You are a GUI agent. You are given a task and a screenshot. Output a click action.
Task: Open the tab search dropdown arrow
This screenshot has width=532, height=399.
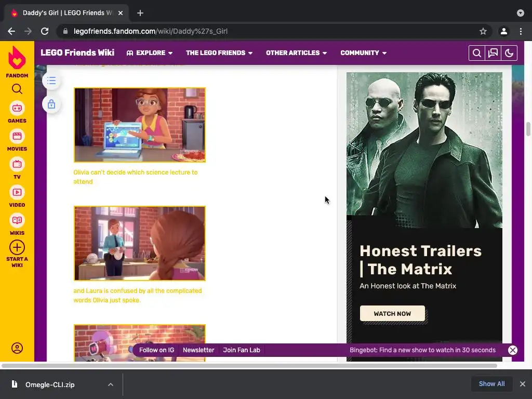tap(521, 13)
